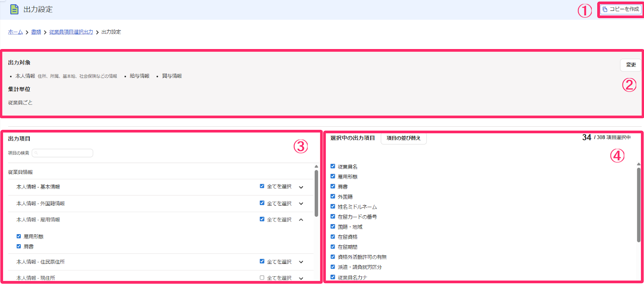The width and height of the screenshot is (644, 284).
Task: Expand the 本人情報 - 住民票住所 chevron
Action: [x=301, y=262]
